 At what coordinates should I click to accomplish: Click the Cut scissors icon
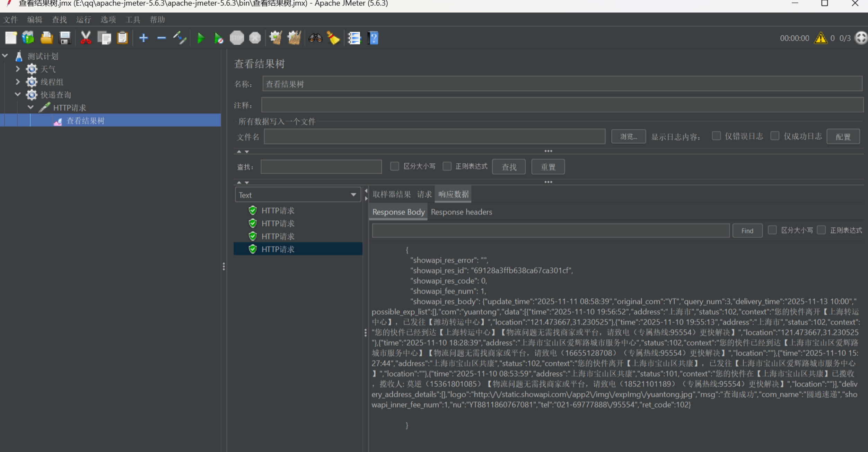coord(86,38)
